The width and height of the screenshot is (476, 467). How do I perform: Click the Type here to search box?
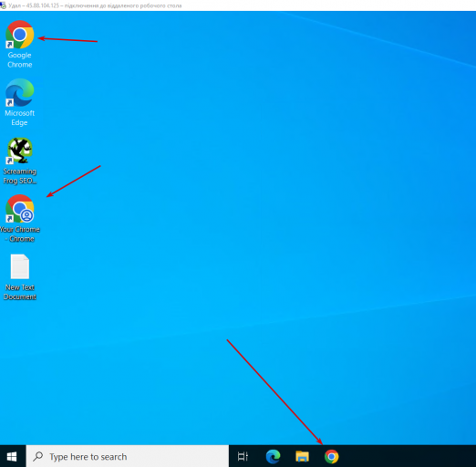(128, 456)
